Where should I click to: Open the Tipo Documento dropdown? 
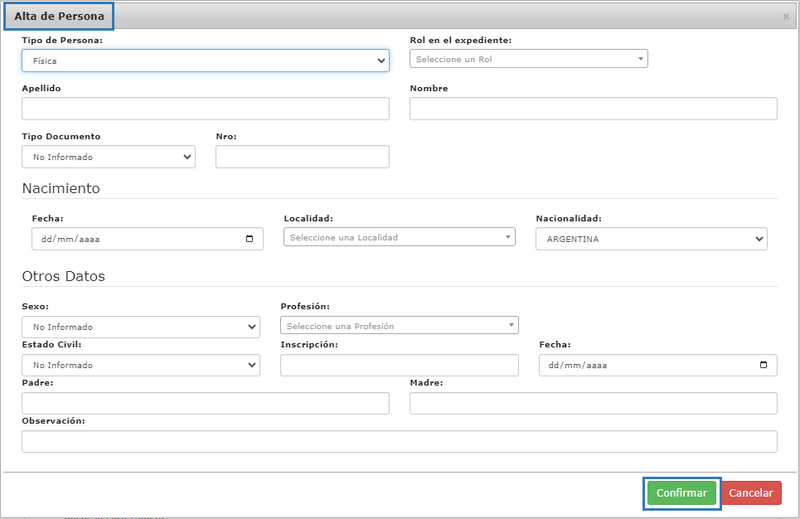click(x=108, y=157)
